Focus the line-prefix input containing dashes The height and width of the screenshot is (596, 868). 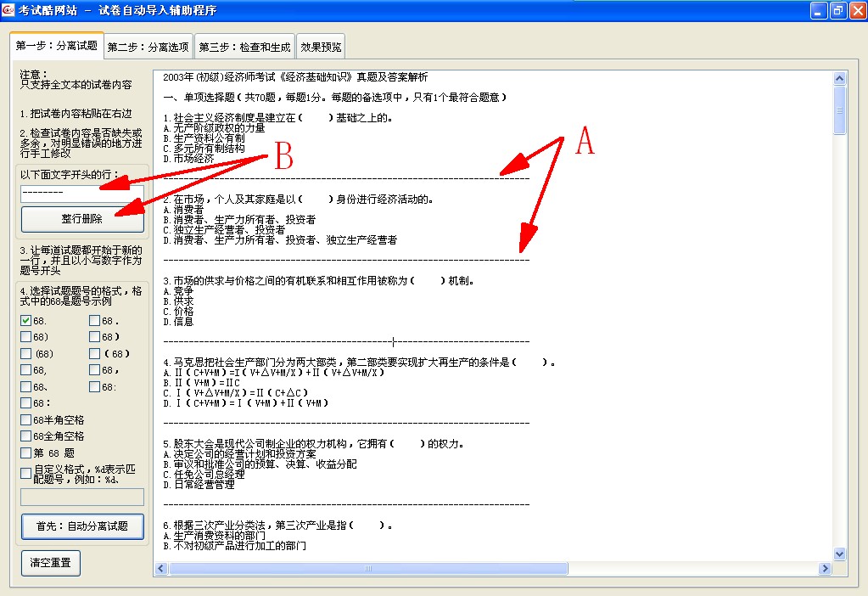click(x=82, y=194)
